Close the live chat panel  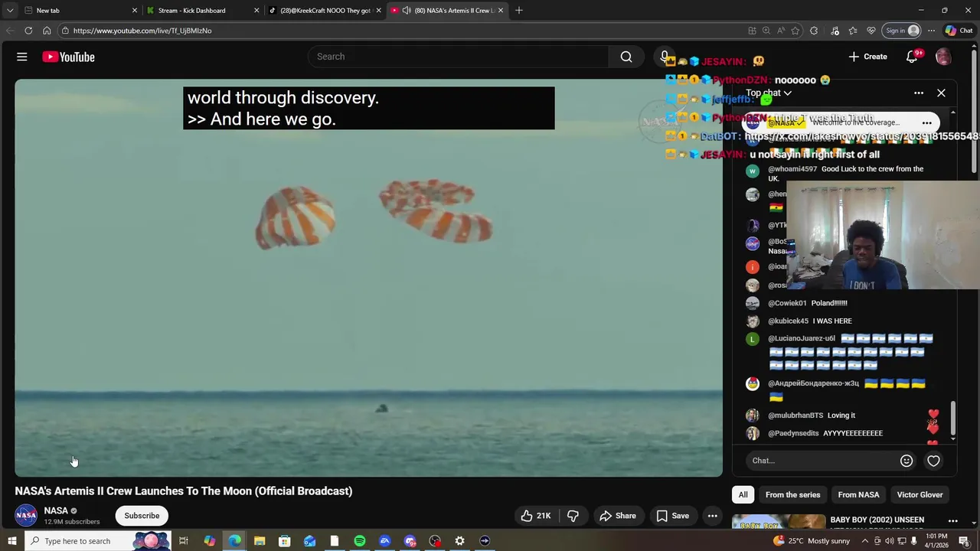941,93
